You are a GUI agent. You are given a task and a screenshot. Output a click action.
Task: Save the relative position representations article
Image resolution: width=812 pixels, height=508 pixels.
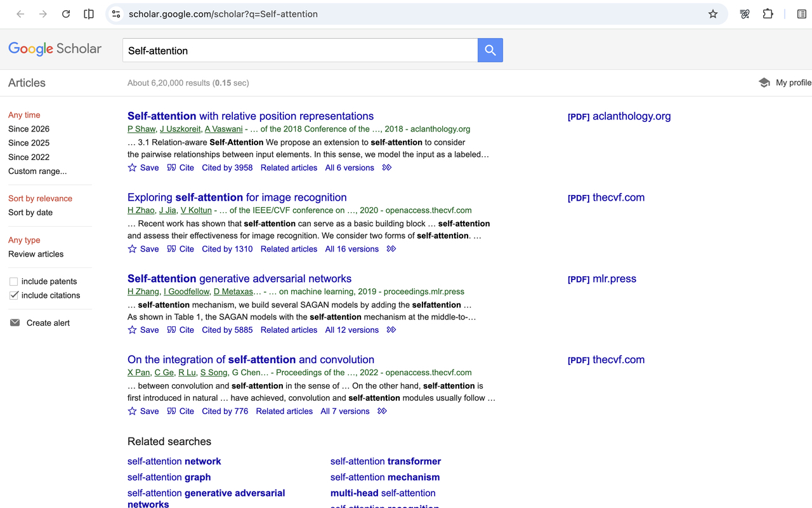[x=143, y=168]
